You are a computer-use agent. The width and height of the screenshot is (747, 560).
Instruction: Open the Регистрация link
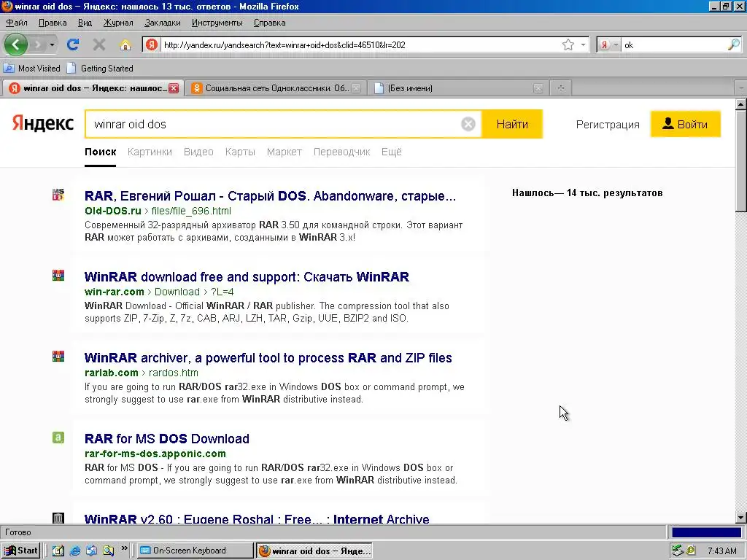point(608,125)
